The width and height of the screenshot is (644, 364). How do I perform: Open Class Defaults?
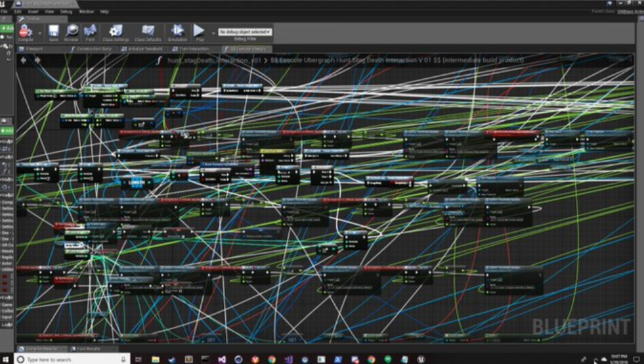(148, 32)
